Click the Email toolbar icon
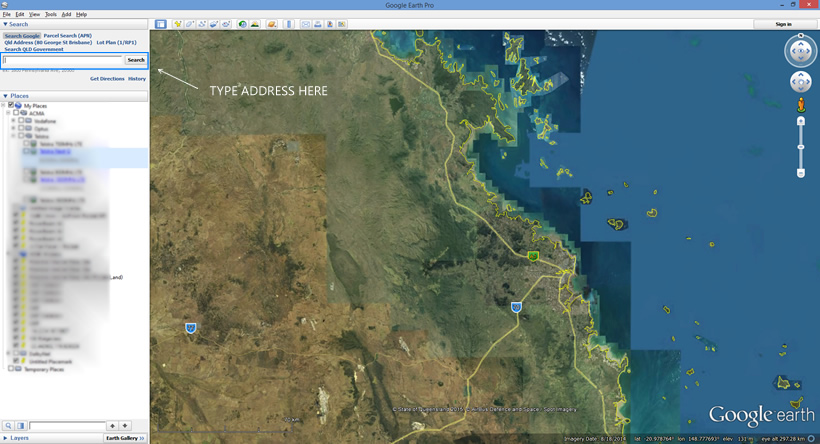The height and width of the screenshot is (444, 820). 305,24
